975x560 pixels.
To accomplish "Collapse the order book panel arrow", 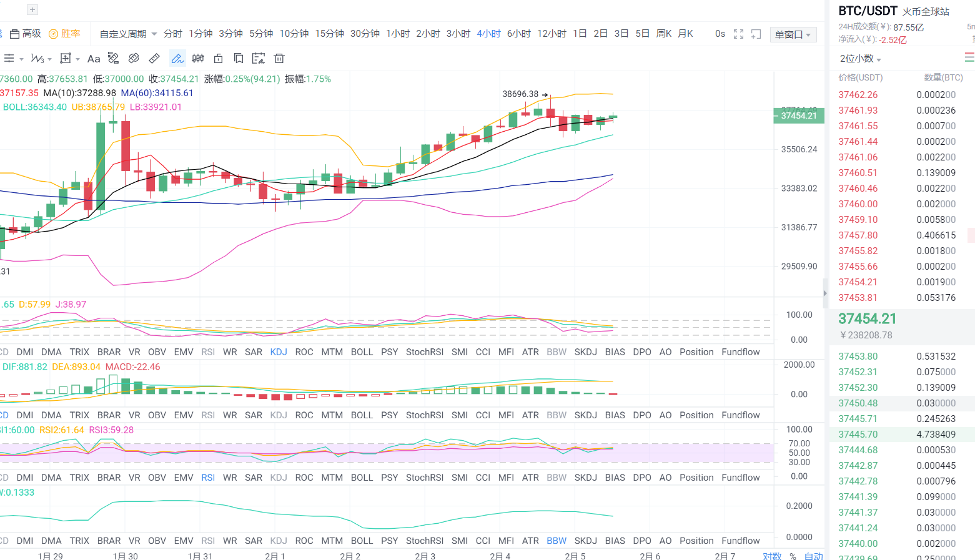I will click(x=825, y=293).
